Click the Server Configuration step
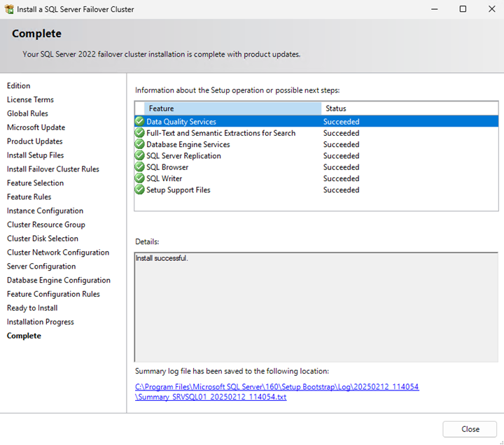 tap(41, 266)
